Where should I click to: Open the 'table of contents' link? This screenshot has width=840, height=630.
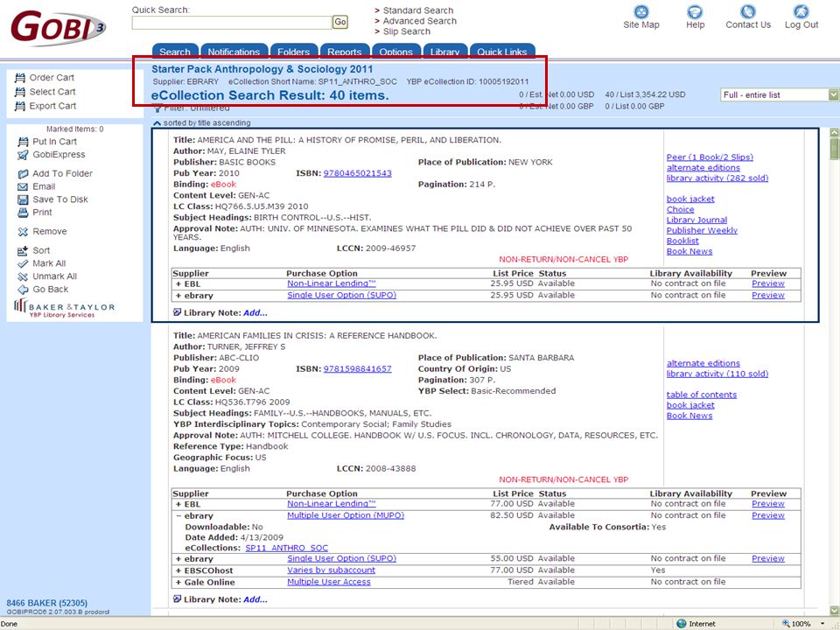[702, 395]
